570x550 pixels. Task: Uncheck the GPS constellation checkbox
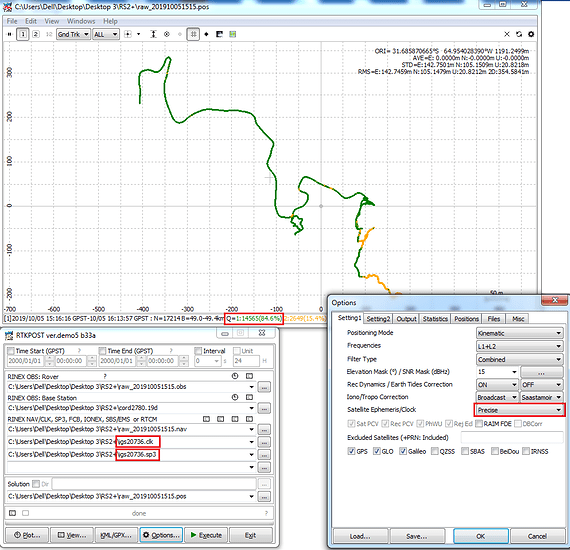pyautogui.click(x=351, y=451)
